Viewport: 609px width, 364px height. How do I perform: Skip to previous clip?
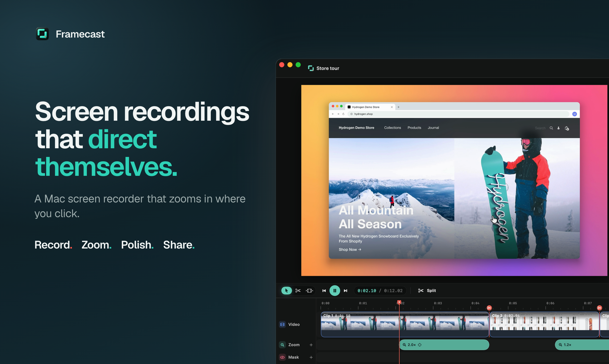pyautogui.click(x=324, y=291)
